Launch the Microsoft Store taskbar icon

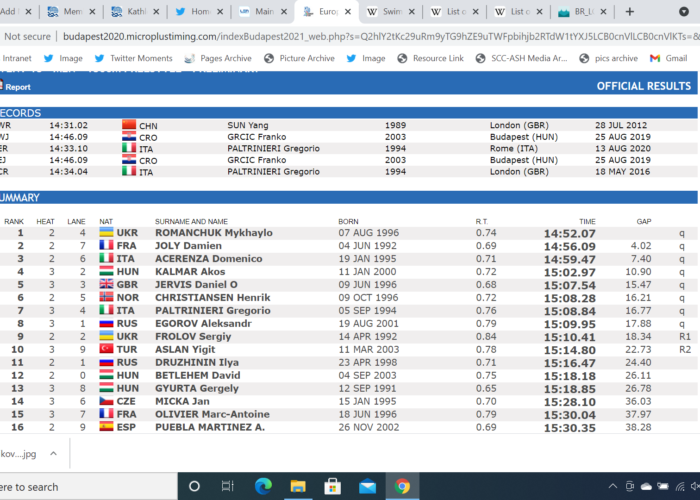click(x=333, y=487)
